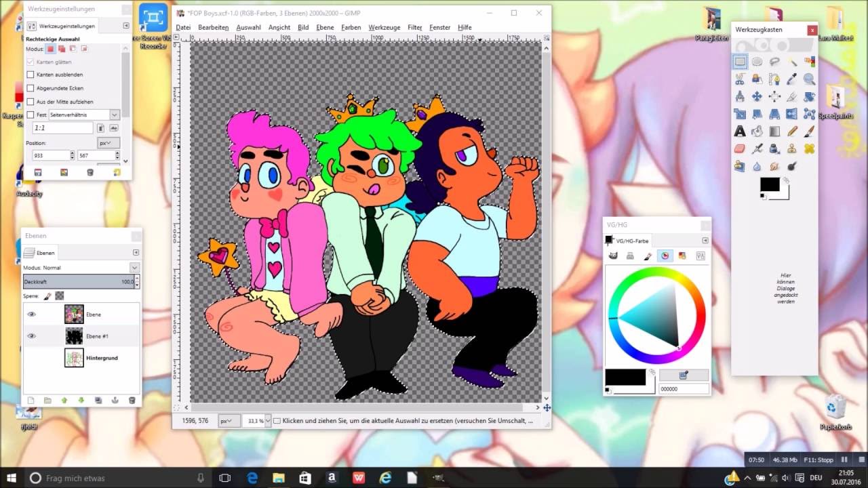Click the foreground color swatch in Werkzeugkasten
Viewport: 868px width, 488px height.
770,184
